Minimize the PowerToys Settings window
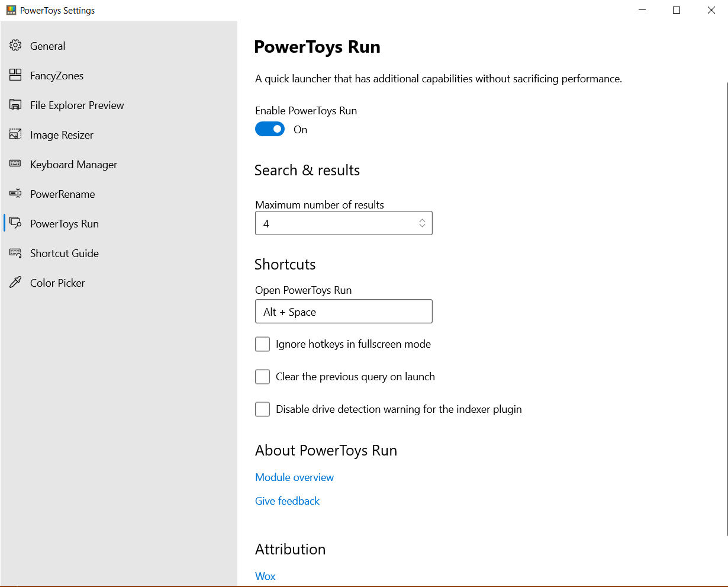Image resolution: width=728 pixels, height=587 pixels. click(642, 10)
